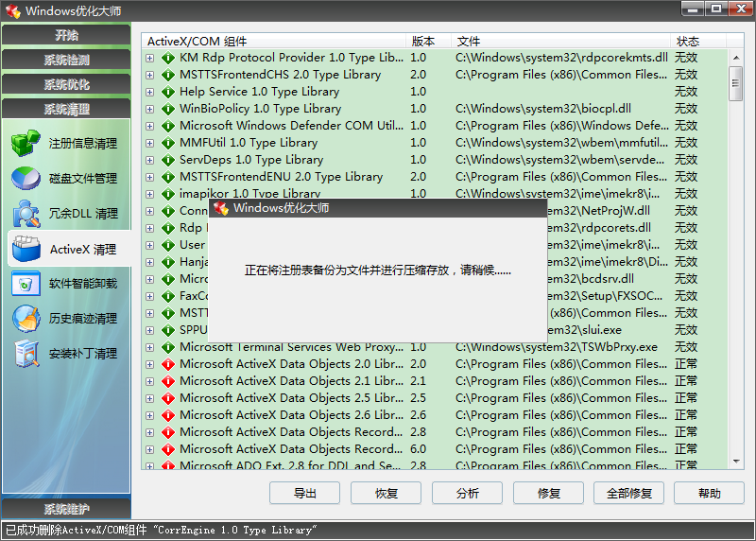Open 软件智能卸载 uninstaller icon
Screen dimensions: 756x541
(26, 284)
